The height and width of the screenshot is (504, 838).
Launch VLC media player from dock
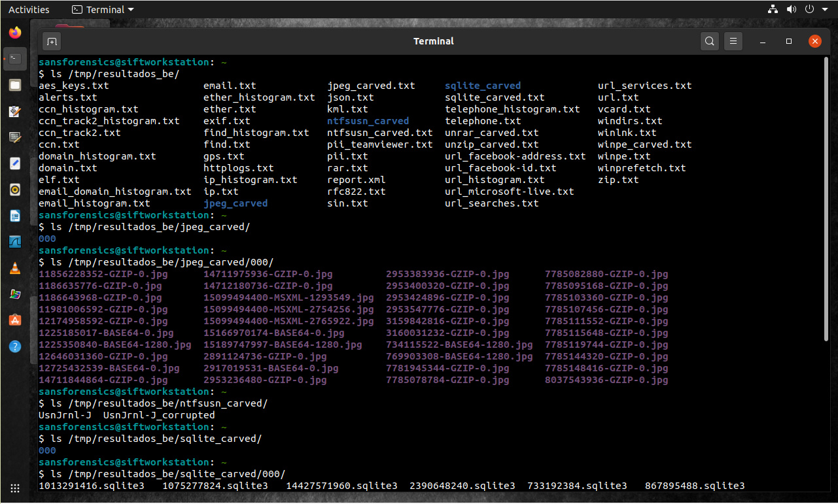(x=14, y=268)
